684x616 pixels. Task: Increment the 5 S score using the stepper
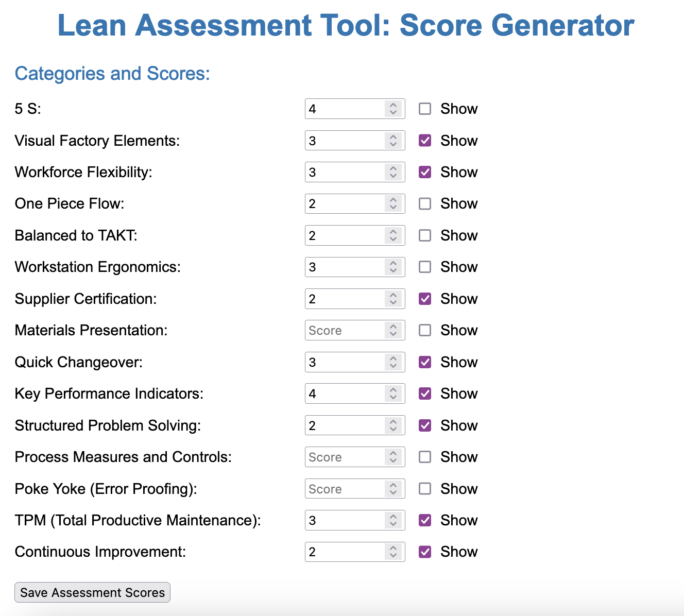(392, 106)
